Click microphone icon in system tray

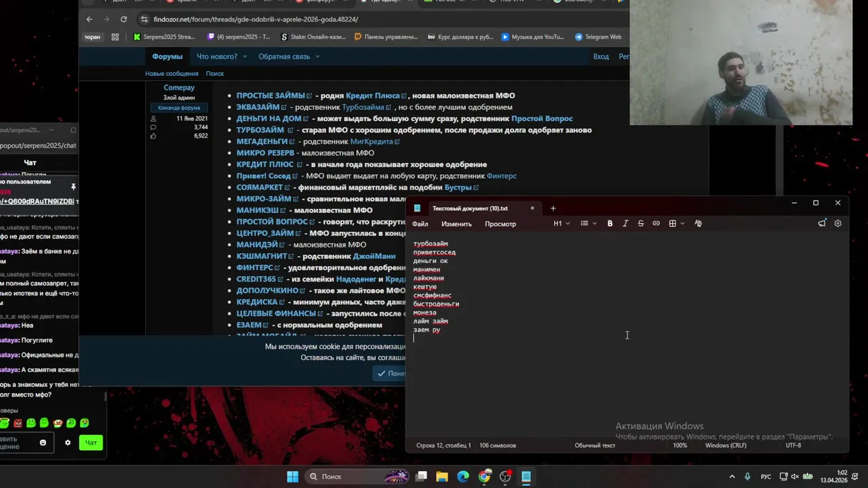point(747,476)
